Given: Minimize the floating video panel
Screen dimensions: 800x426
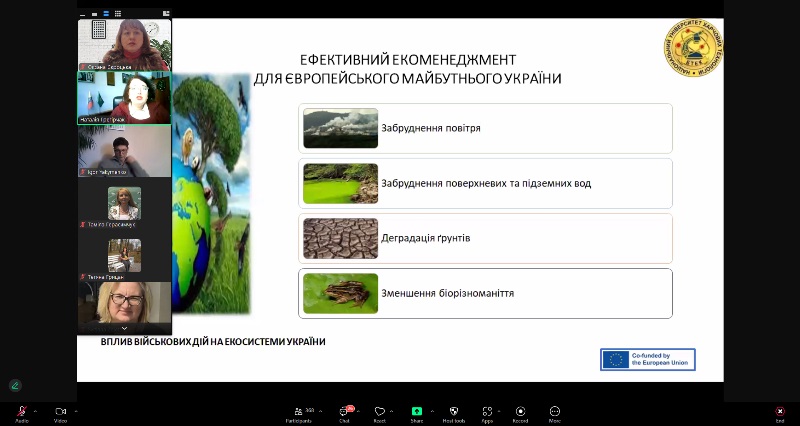Looking at the screenshot, I should click(x=83, y=14).
